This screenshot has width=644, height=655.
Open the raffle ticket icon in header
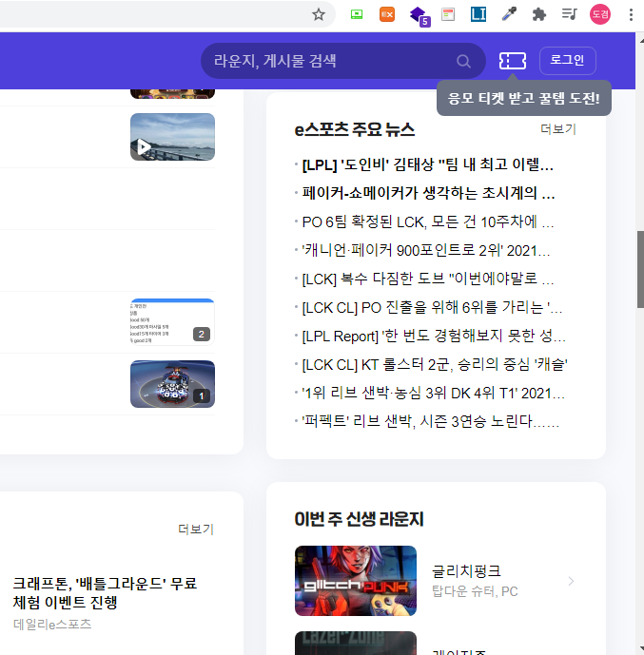point(513,61)
